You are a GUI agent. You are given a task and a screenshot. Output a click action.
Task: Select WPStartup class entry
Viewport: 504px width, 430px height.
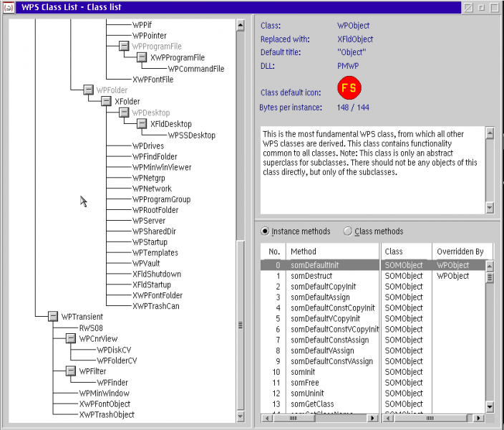pyautogui.click(x=150, y=242)
